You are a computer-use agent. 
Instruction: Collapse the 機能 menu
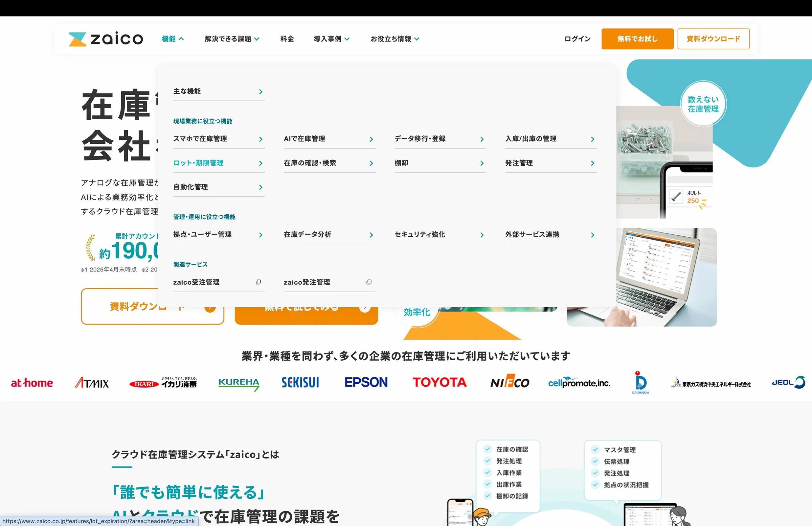(x=173, y=39)
